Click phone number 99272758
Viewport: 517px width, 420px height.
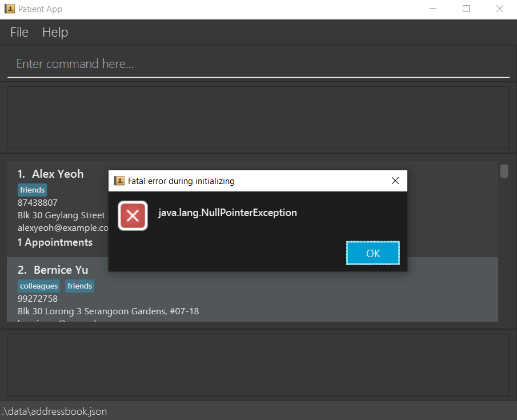[x=38, y=299]
